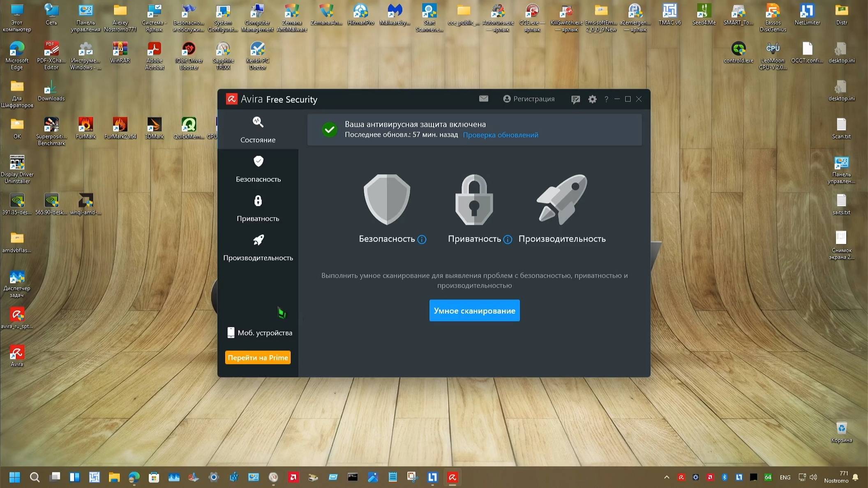Click the Перейти на Prime button
The height and width of the screenshot is (488, 868).
[258, 357]
